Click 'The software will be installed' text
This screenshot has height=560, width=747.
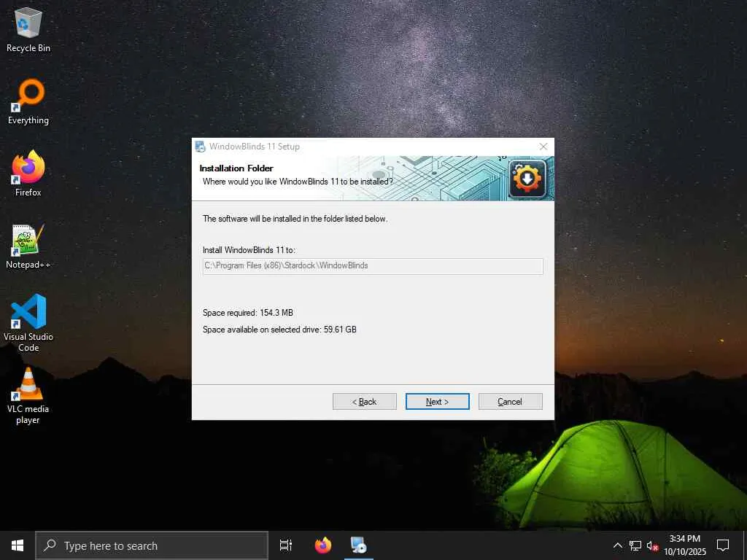pos(295,219)
